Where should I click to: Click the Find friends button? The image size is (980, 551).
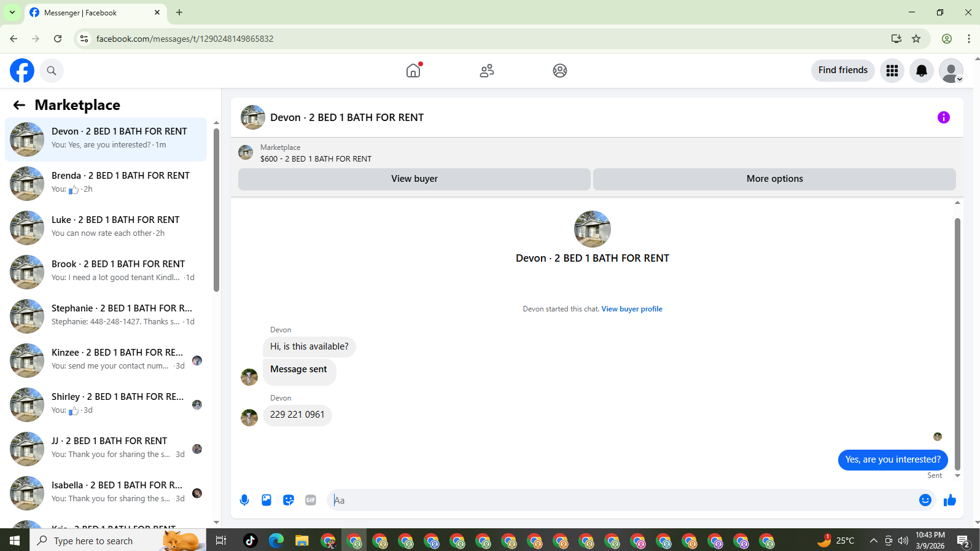pos(842,70)
